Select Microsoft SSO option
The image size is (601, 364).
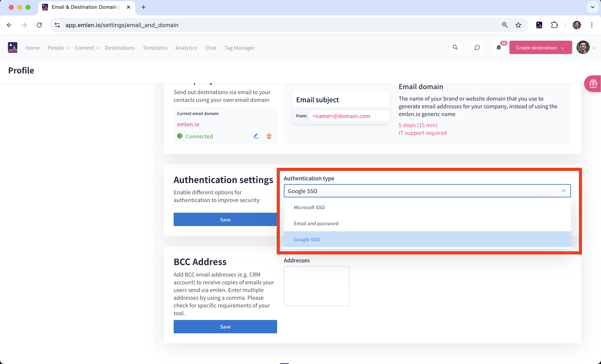coord(309,207)
